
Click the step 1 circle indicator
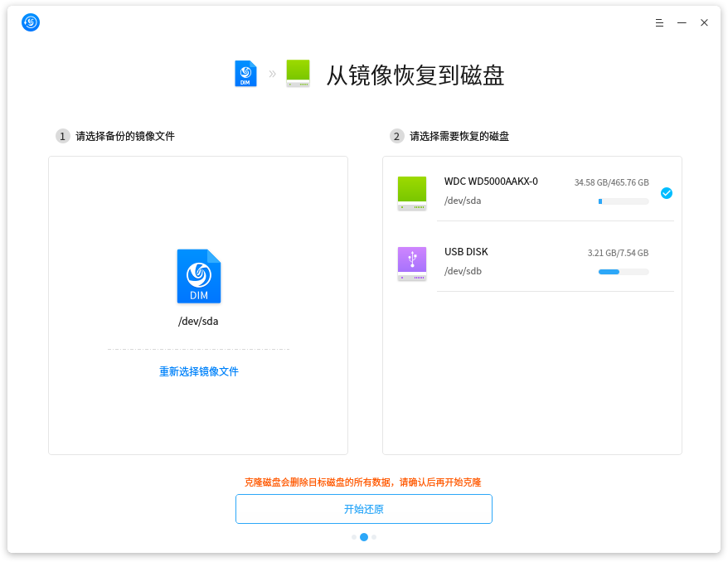62,136
